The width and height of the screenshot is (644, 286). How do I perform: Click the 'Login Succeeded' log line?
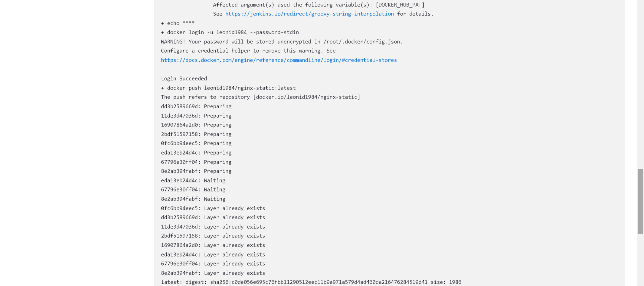(x=184, y=78)
